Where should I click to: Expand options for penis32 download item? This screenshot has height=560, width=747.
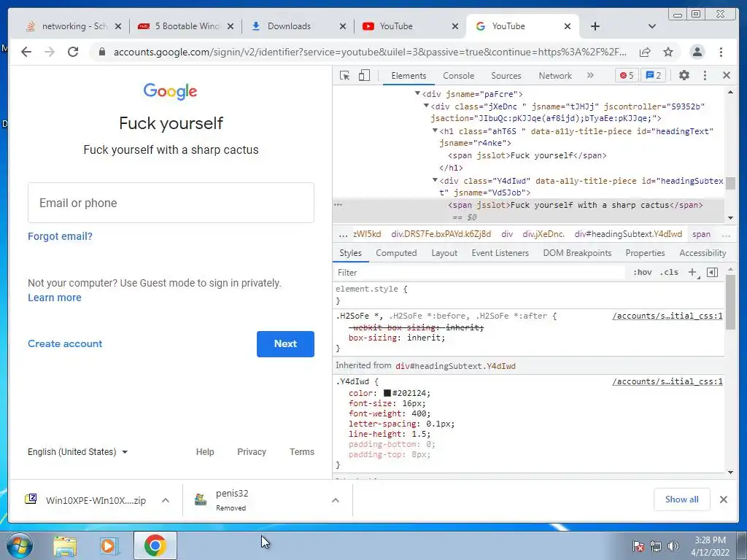(x=336, y=500)
